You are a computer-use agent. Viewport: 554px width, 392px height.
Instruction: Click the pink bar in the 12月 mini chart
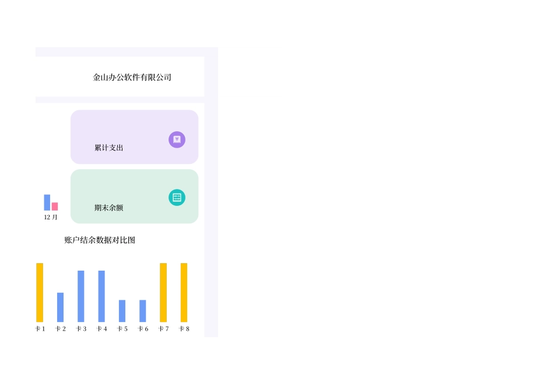pyautogui.click(x=54, y=206)
